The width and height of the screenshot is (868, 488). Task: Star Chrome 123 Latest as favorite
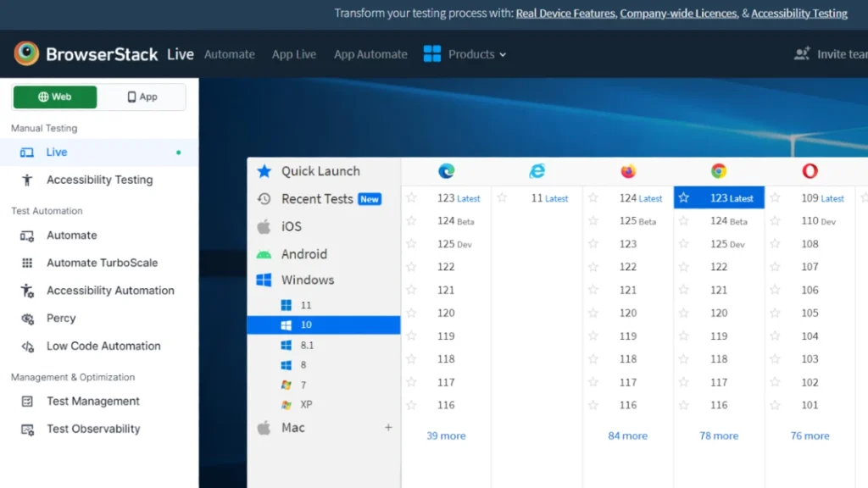[682, 197]
